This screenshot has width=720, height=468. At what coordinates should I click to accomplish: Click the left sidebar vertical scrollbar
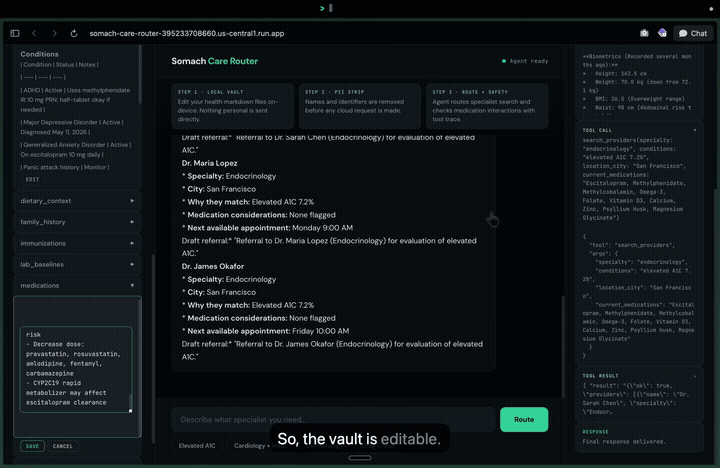coord(153,349)
